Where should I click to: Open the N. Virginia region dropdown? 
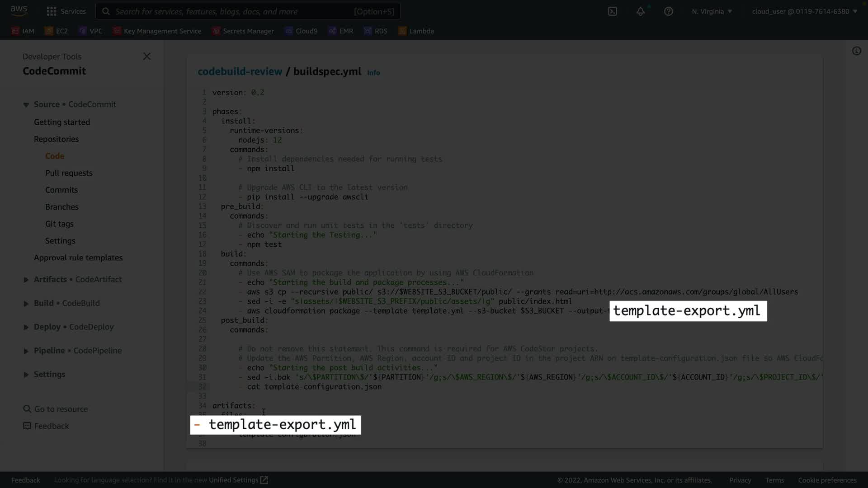click(712, 11)
